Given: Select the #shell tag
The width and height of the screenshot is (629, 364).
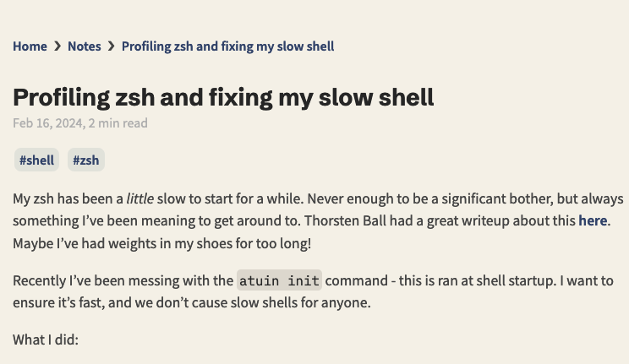Looking at the screenshot, I should (36, 160).
